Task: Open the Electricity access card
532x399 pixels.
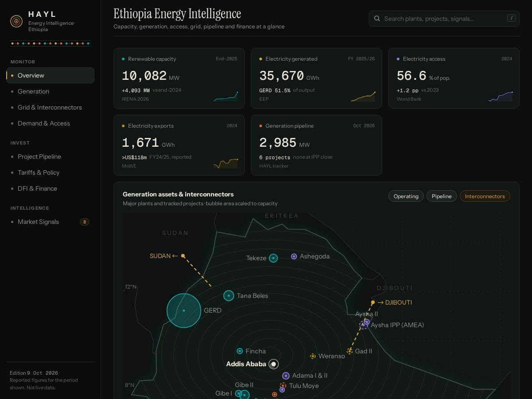Action: [454, 78]
